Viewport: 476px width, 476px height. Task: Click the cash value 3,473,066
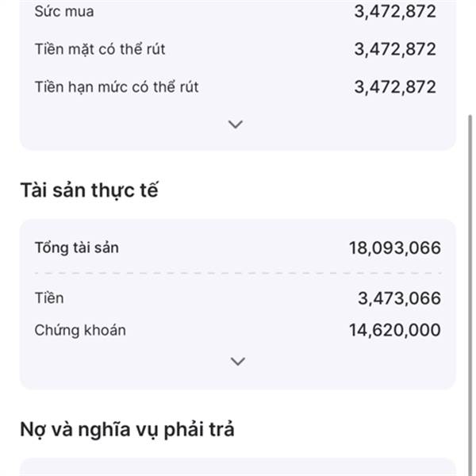click(x=400, y=298)
